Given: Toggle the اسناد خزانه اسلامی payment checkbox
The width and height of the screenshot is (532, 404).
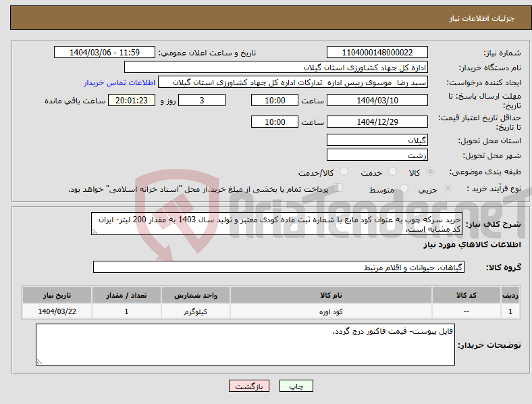Looking at the screenshot, I should [x=338, y=188].
